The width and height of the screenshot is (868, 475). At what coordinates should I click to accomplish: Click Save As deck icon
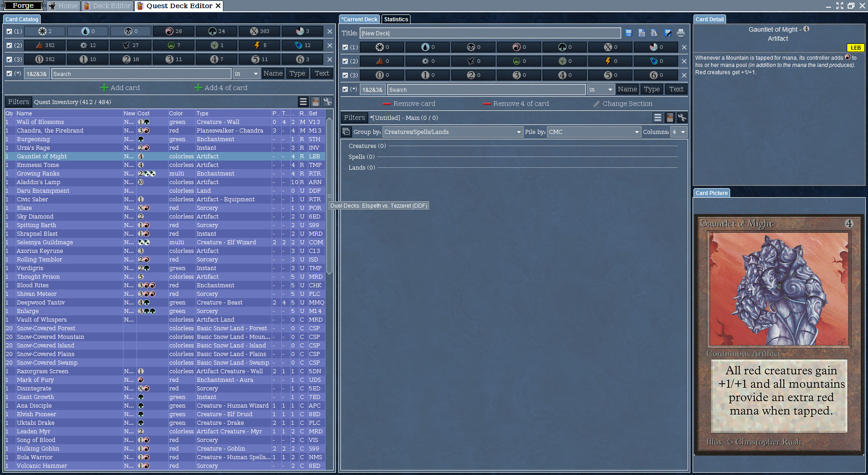pos(642,33)
